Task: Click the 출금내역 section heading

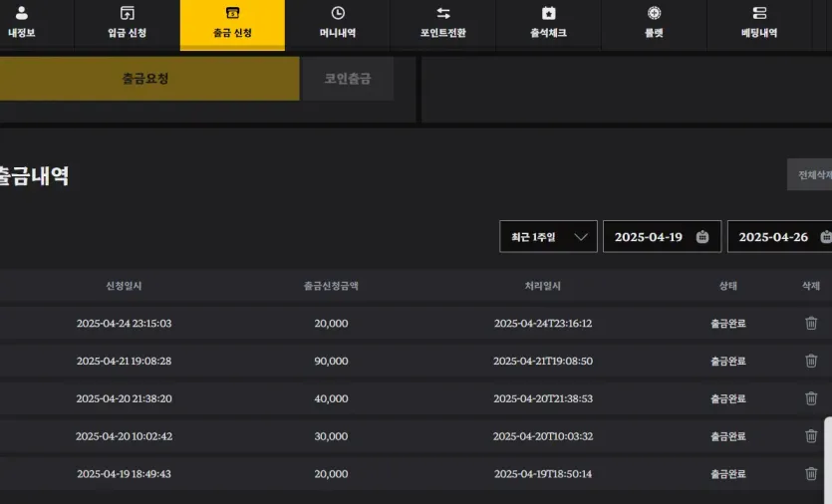Action: (34, 175)
